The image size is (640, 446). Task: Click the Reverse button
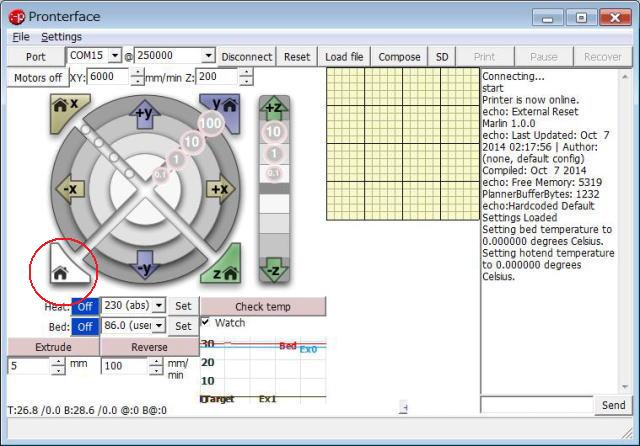coord(149,347)
